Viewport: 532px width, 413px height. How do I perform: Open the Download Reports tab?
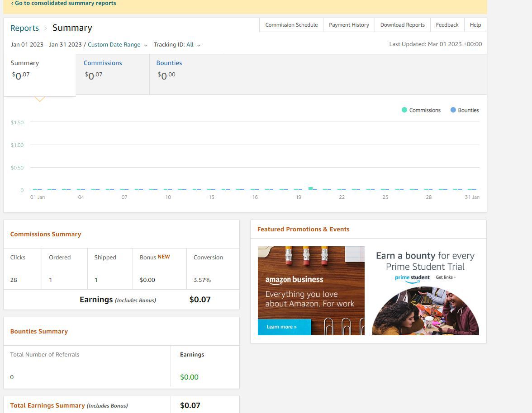click(x=403, y=25)
